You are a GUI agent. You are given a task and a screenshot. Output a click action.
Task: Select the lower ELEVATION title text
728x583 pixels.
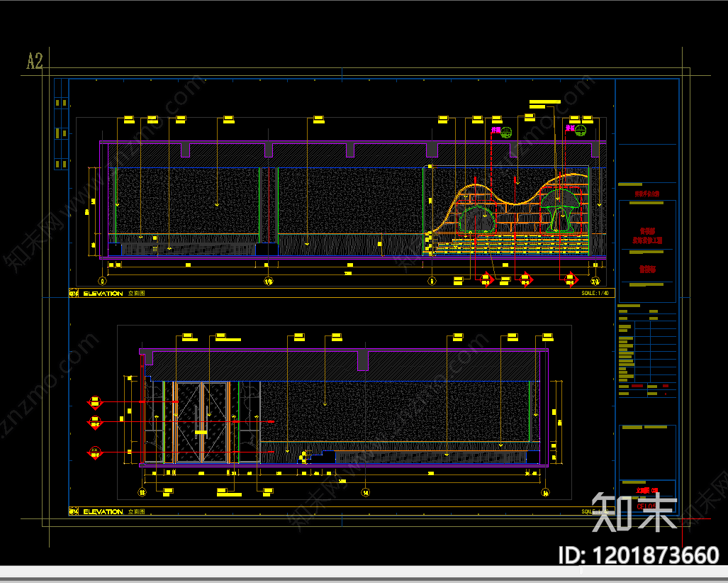click(103, 511)
